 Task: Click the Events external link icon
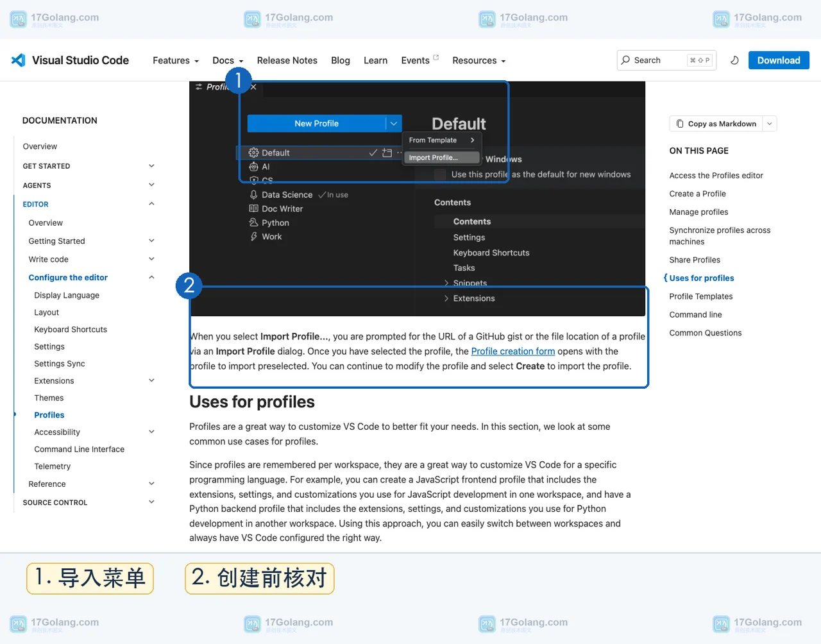pyautogui.click(x=436, y=57)
